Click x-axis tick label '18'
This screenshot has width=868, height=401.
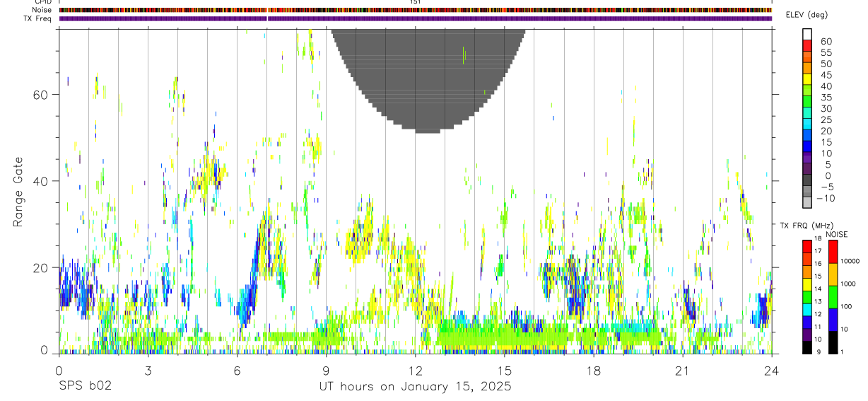point(593,371)
